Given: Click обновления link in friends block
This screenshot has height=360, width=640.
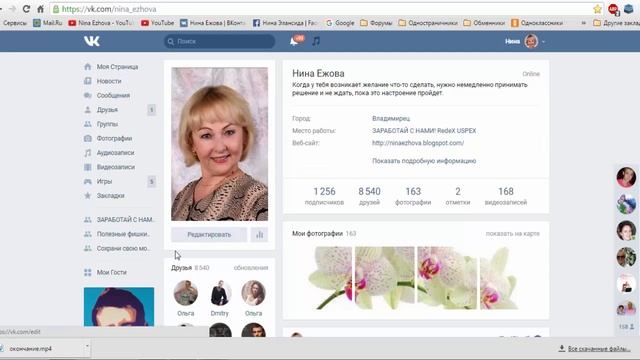Looking at the screenshot, I should 251,268.
